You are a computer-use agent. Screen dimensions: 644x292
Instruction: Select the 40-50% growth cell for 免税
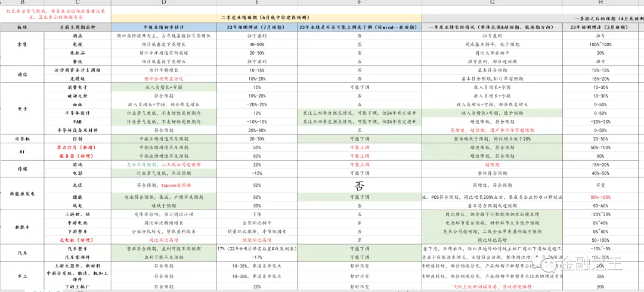point(257,44)
